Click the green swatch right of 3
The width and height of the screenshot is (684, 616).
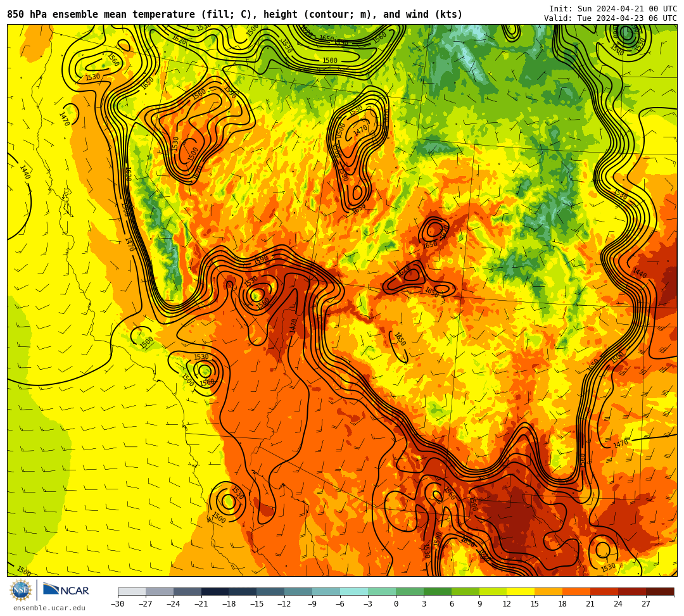[x=438, y=591]
